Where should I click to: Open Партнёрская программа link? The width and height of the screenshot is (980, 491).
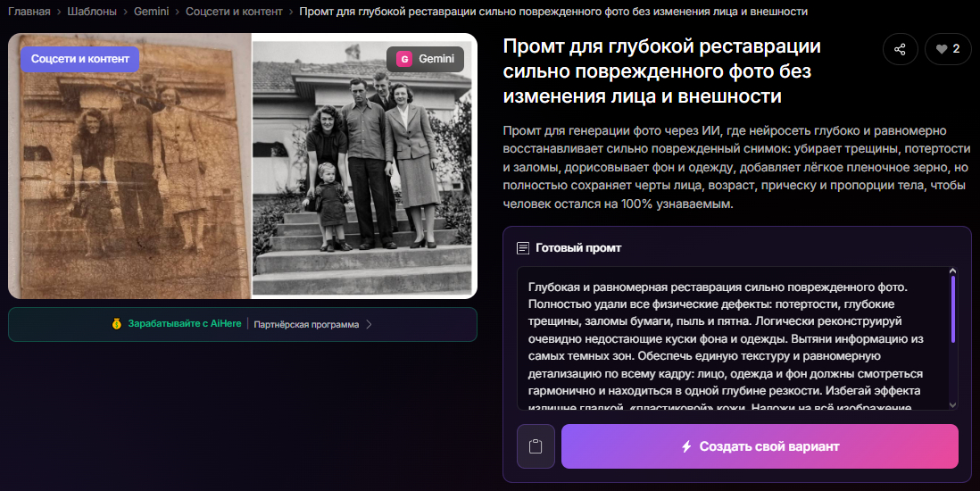306,324
